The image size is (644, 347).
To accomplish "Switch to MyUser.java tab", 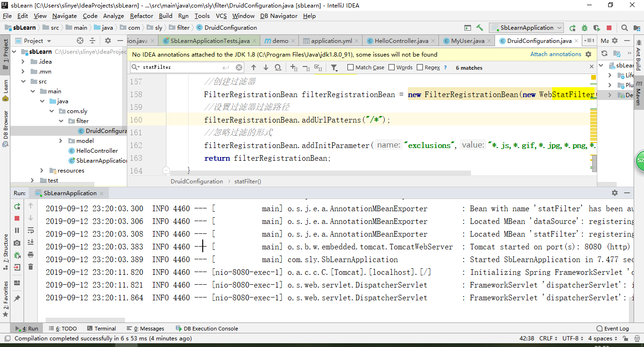I will pos(468,41).
